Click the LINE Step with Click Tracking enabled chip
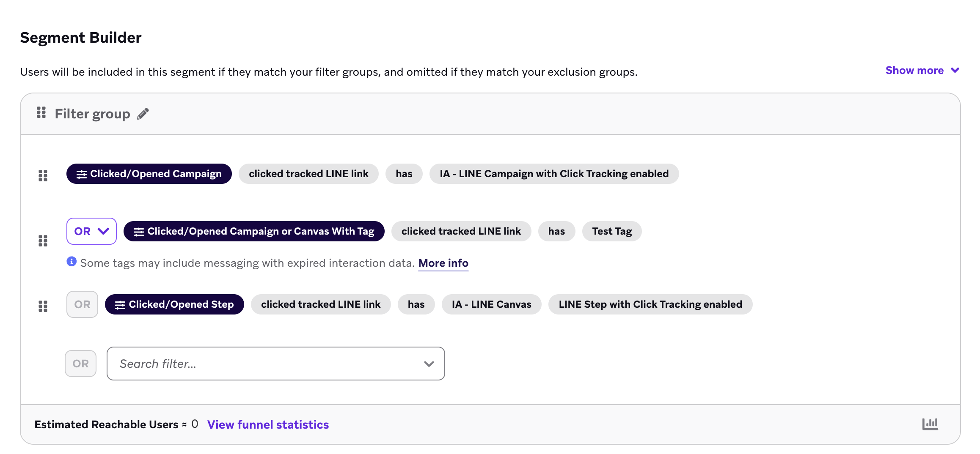Image resolution: width=980 pixels, height=454 pixels. 650,304
